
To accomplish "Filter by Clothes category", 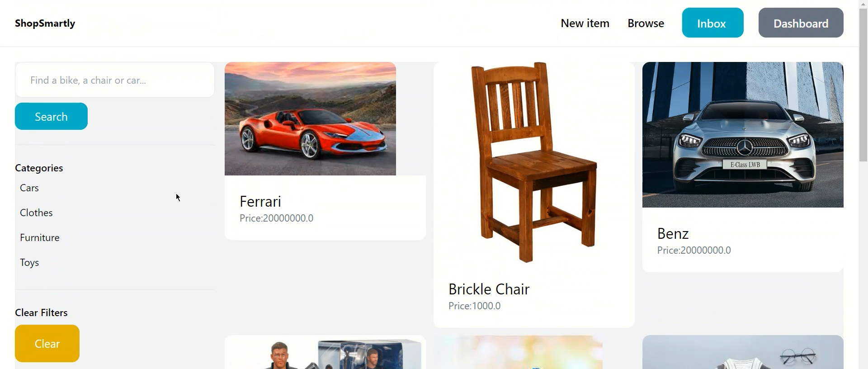I will (x=36, y=213).
